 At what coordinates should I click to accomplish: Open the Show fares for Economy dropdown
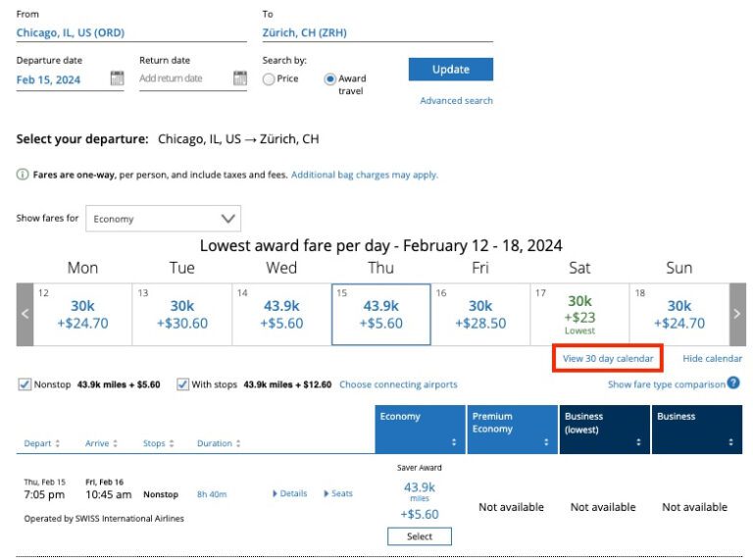(163, 219)
